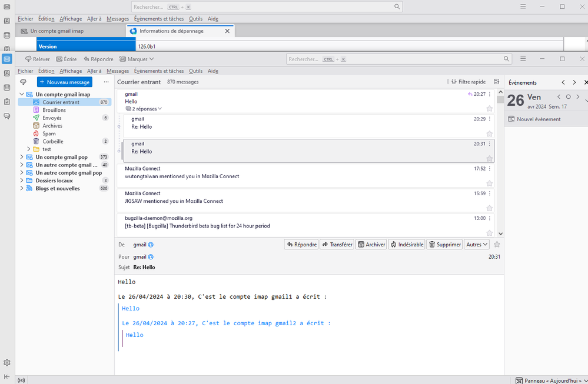Click contact icon next to De gmail

(151, 245)
